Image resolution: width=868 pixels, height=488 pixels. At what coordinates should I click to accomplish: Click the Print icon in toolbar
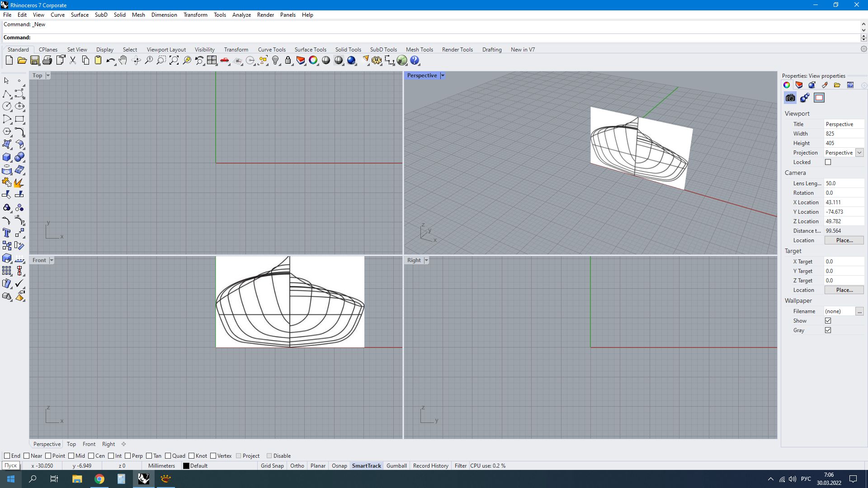coord(47,61)
